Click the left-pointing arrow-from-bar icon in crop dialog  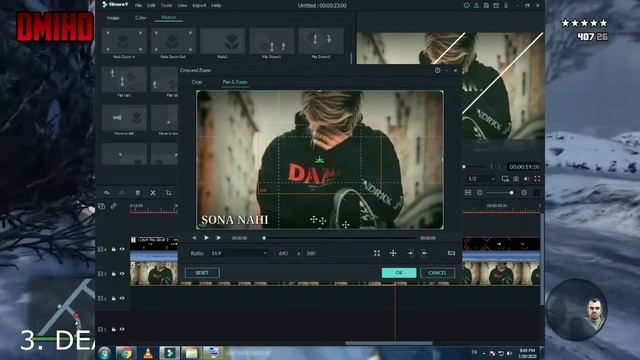pyautogui.click(x=425, y=253)
